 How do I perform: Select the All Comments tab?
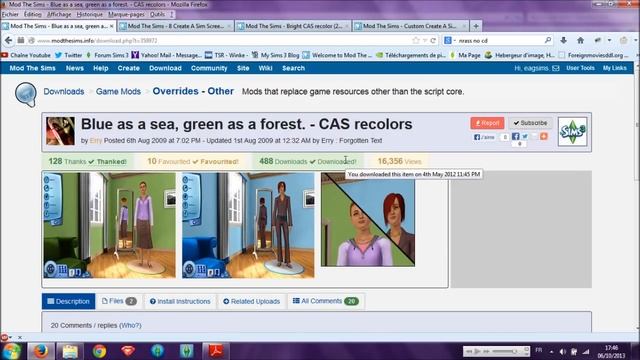(325, 301)
